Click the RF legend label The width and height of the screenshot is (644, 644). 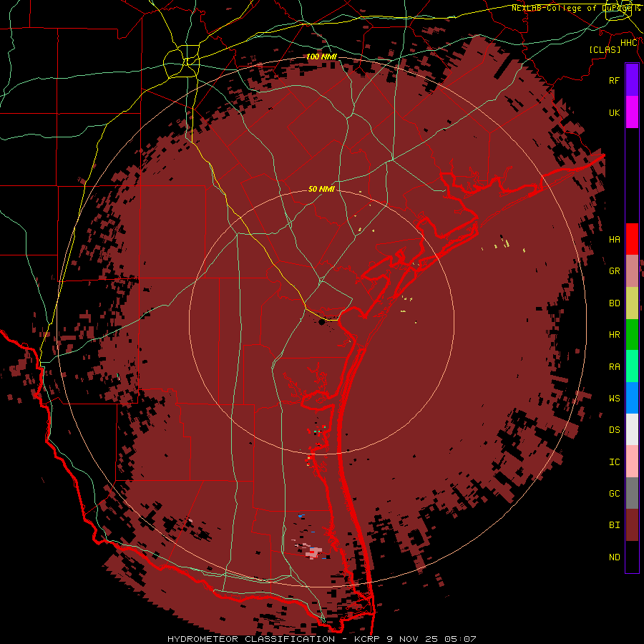tap(614, 80)
